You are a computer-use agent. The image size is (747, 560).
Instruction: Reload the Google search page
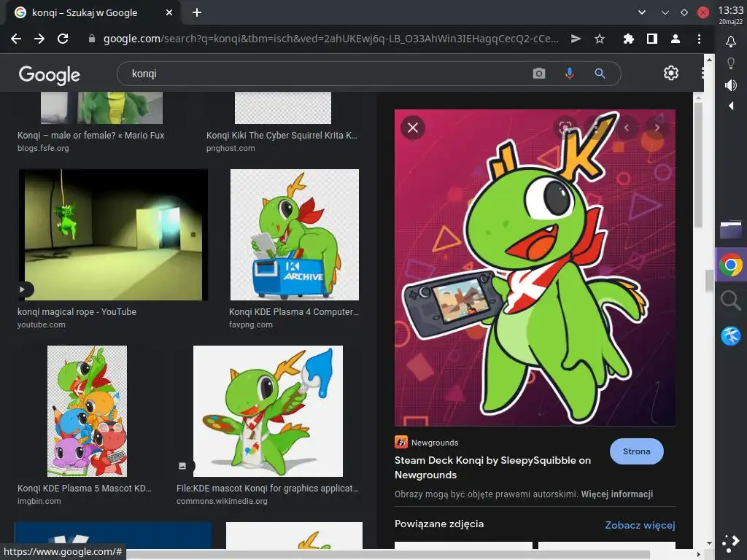[x=63, y=39]
